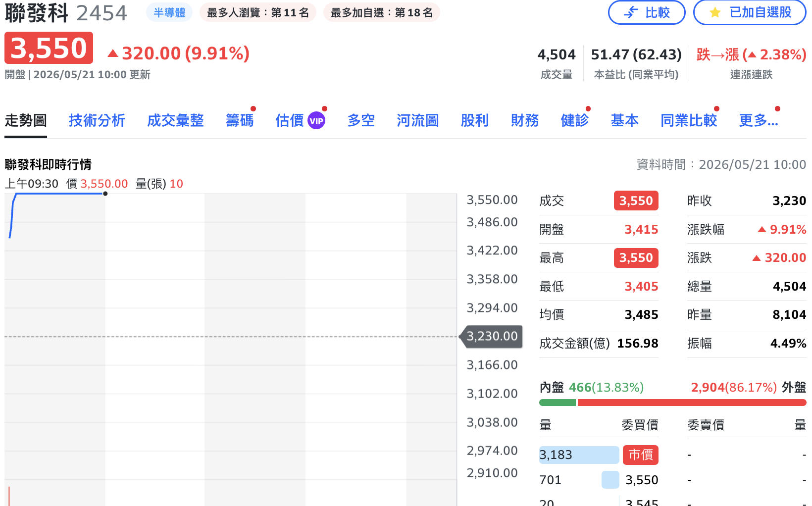812x506 pixels.
Task: Click the 均價 3,485 value
Action: tap(641, 314)
